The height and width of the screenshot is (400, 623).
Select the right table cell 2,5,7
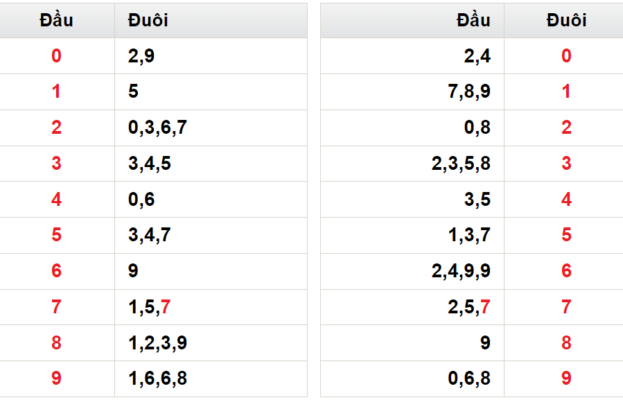pos(412,307)
